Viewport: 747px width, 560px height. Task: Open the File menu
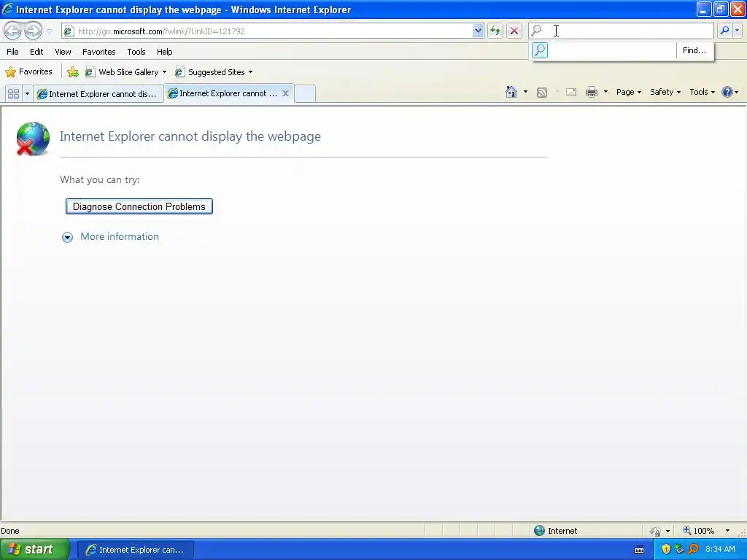pyautogui.click(x=13, y=52)
